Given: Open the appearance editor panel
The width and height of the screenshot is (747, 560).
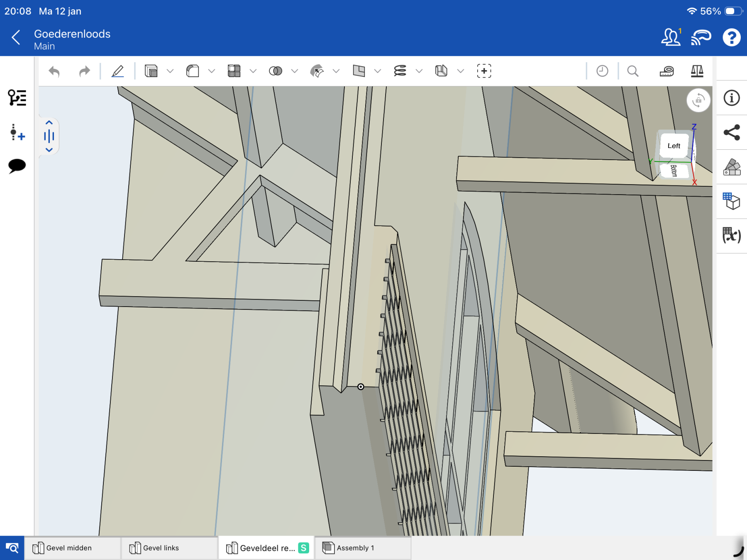Looking at the screenshot, I should [x=732, y=167].
